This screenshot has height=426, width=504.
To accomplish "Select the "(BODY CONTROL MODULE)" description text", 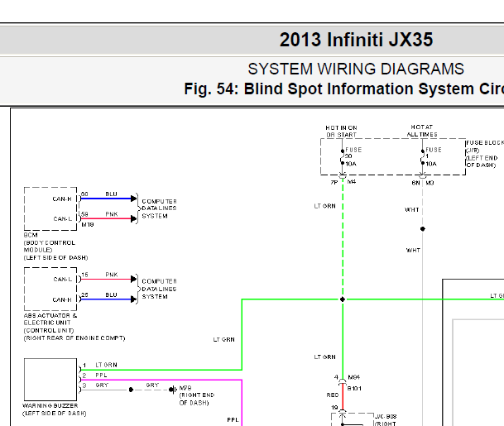I will 50,247.
